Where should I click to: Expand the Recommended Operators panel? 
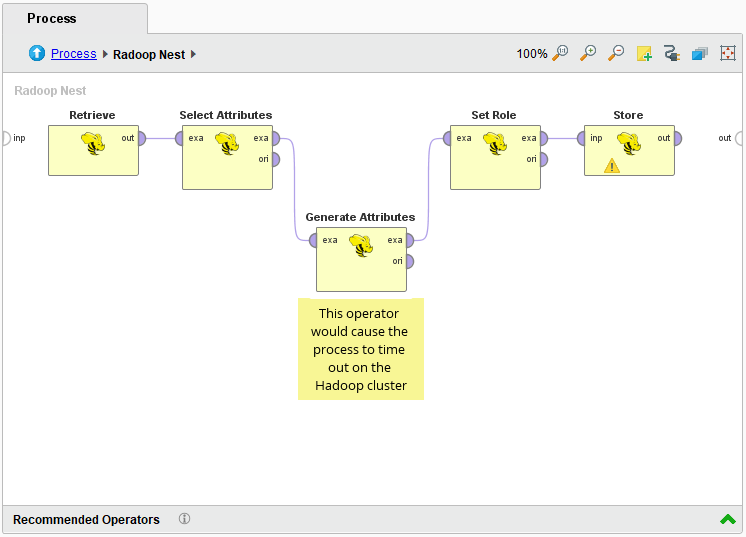pos(727,520)
